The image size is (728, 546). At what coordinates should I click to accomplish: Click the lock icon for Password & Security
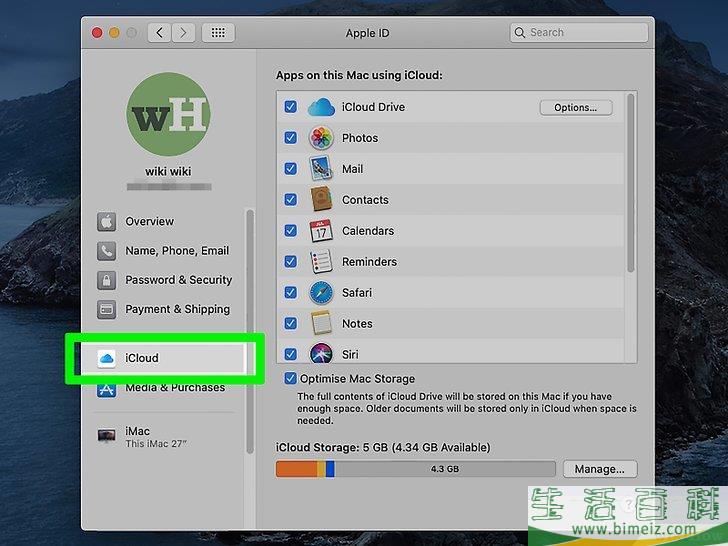coord(106,280)
